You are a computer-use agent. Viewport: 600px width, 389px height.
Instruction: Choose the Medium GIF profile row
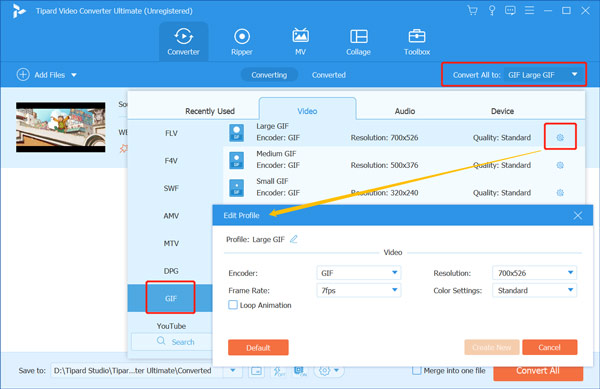point(404,160)
